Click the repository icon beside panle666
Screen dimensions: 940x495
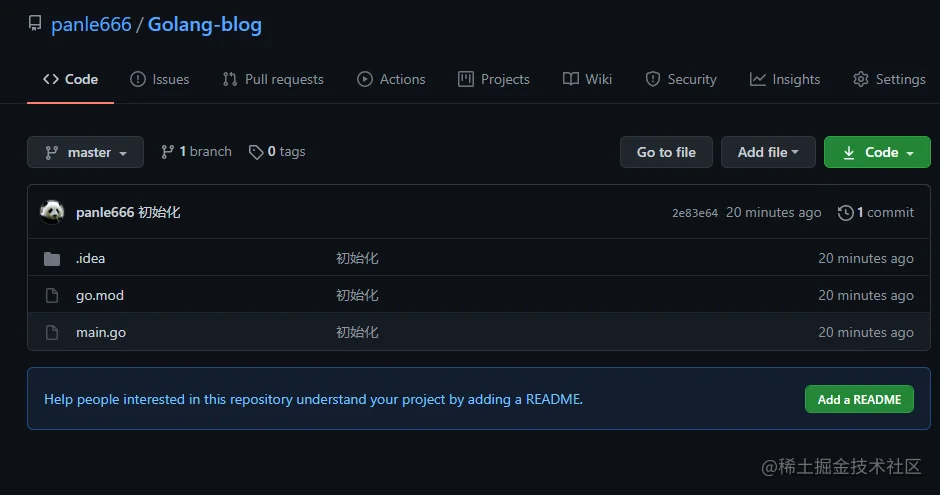coord(35,23)
